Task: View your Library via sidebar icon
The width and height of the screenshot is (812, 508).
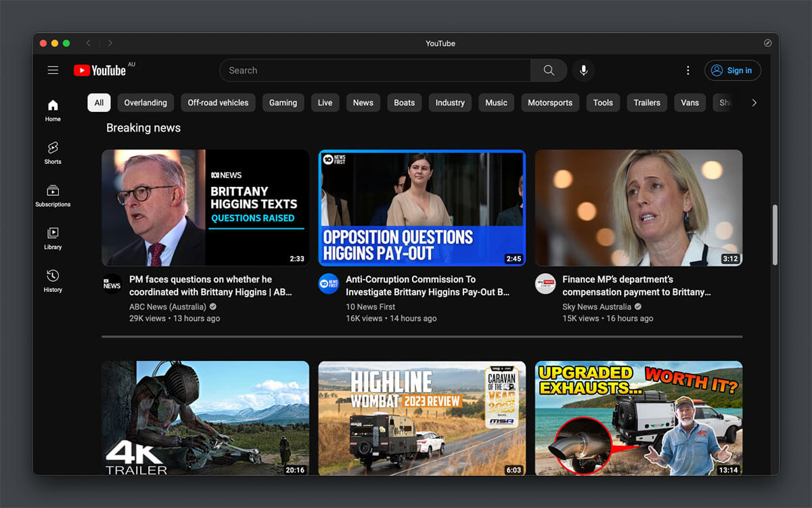Action: [52, 237]
